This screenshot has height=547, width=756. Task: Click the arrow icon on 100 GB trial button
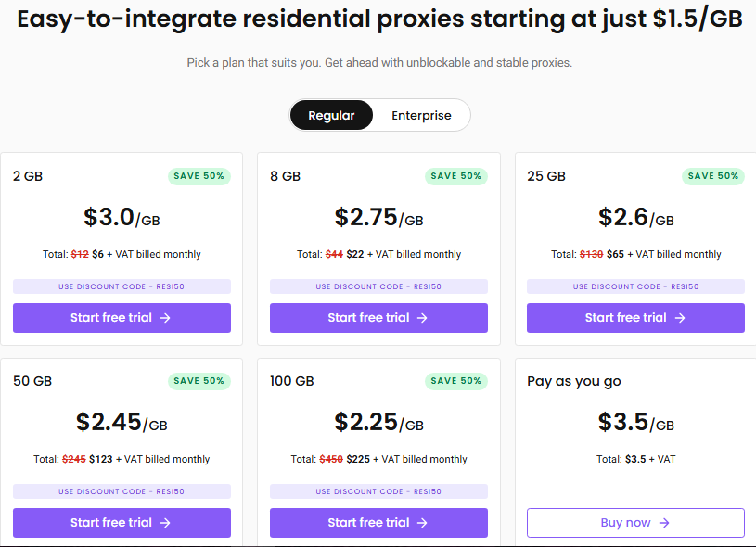tap(422, 523)
